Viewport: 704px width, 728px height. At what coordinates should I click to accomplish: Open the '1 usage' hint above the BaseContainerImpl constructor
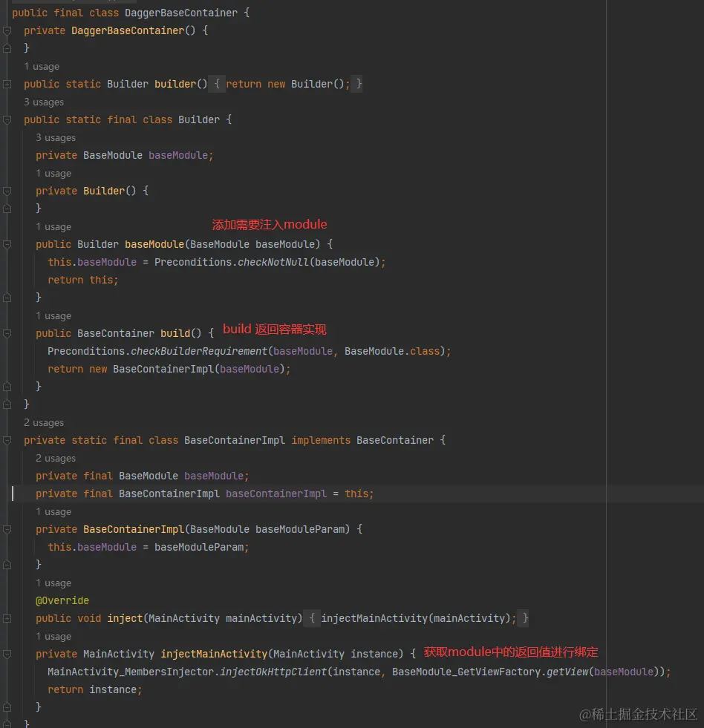tap(53, 511)
